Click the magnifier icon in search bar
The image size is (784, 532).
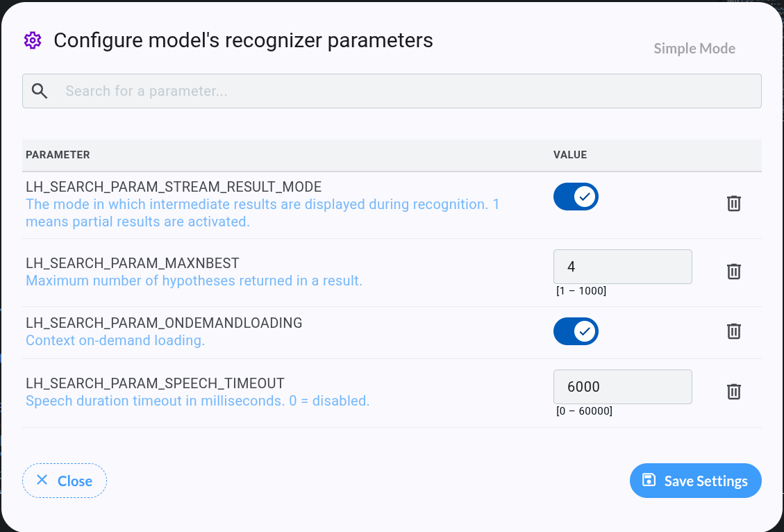click(40, 91)
